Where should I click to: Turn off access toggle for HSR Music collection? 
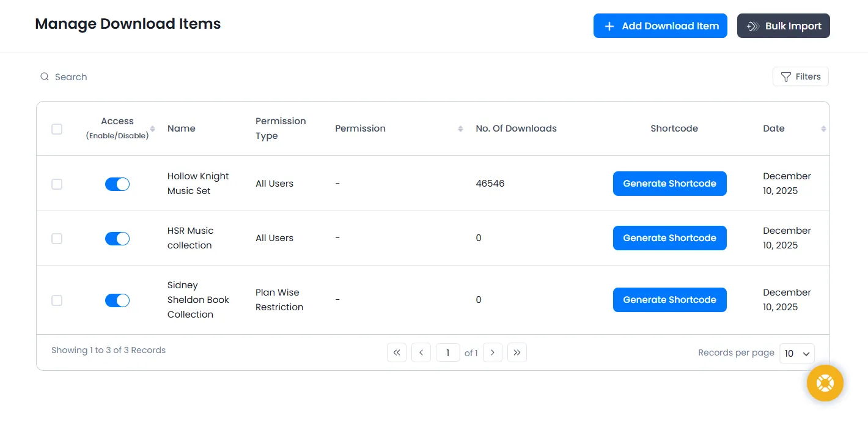click(x=117, y=238)
